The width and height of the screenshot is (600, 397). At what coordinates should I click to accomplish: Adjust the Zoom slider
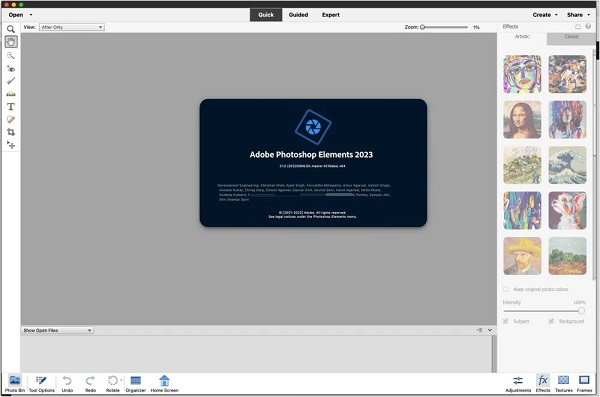point(444,27)
